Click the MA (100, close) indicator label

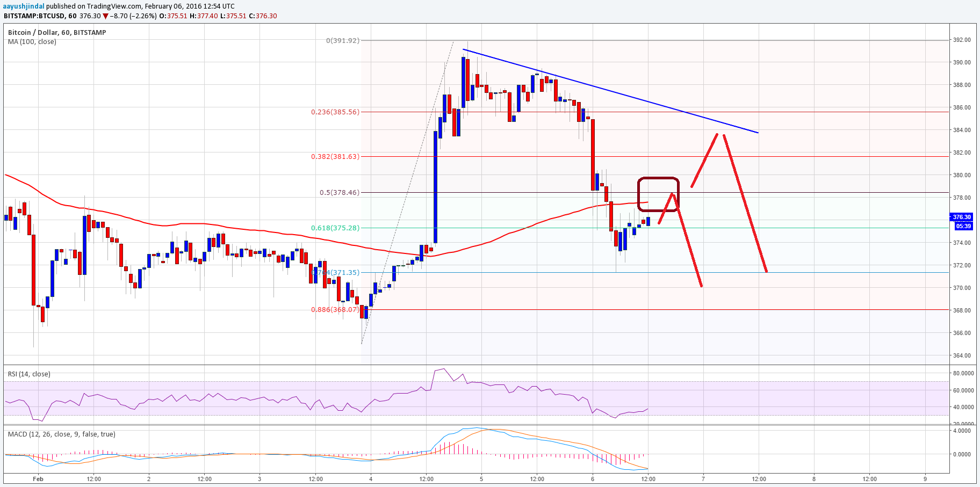(x=32, y=42)
